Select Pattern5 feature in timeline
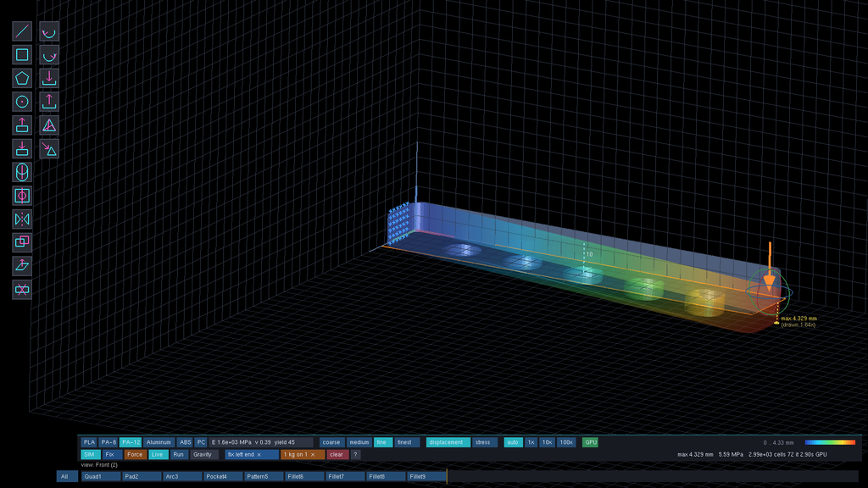 pyautogui.click(x=264, y=476)
